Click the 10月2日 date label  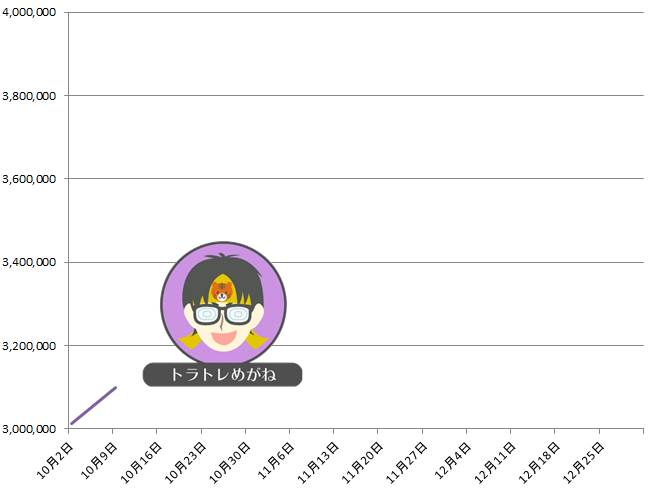click(x=55, y=461)
